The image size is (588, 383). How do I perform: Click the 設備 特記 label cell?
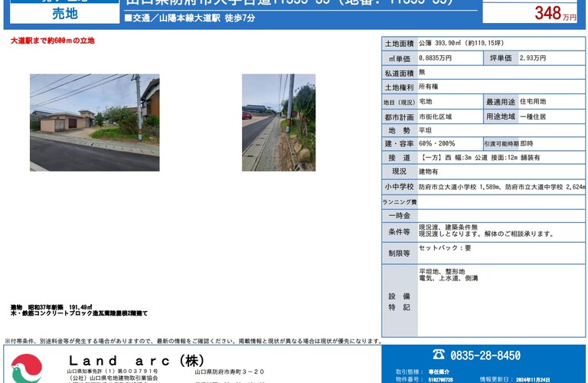(400, 301)
